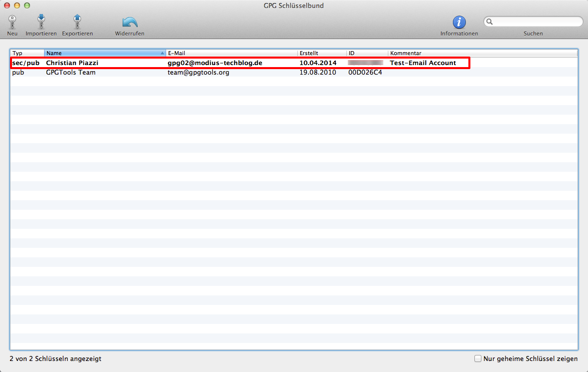Open the Importieren key tool
Screen dimensions: 588x372
point(41,22)
